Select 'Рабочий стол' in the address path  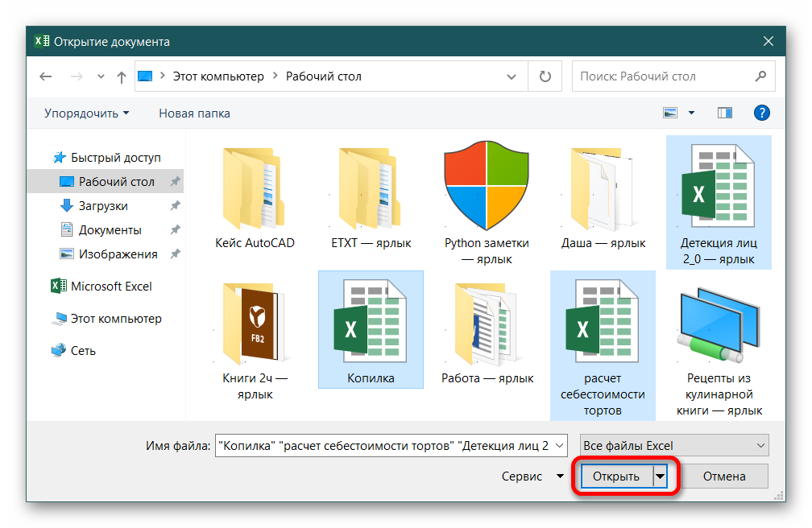point(324,76)
